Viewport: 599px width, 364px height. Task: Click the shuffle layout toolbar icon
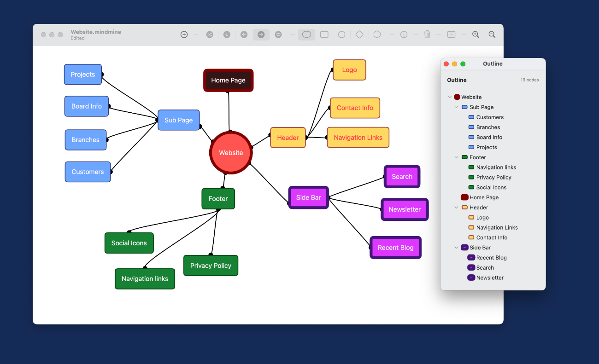point(210,35)
